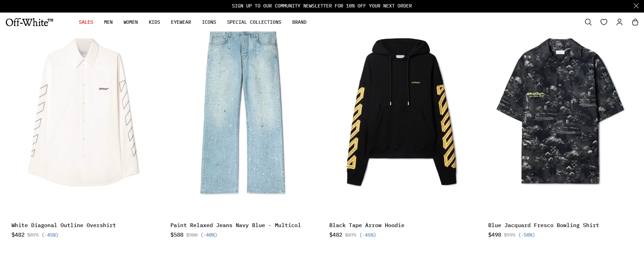Screen dimensions: 644x260
Task: Open Paint Relaxed Jeans Navy Blue link
Action: (236, 225)
